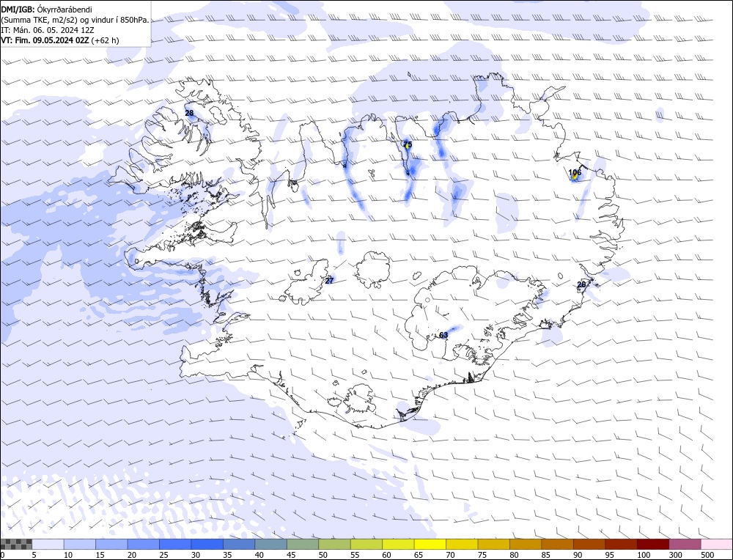Select the 40–45 gray-green legend swatch
Screen dimensions: 733x560
point(270,544)
